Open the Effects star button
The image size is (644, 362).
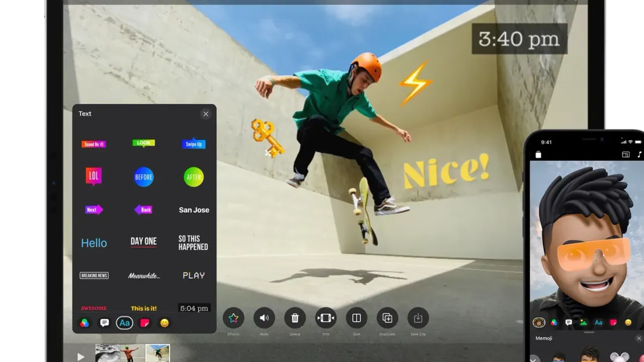[x=233, y=318]
